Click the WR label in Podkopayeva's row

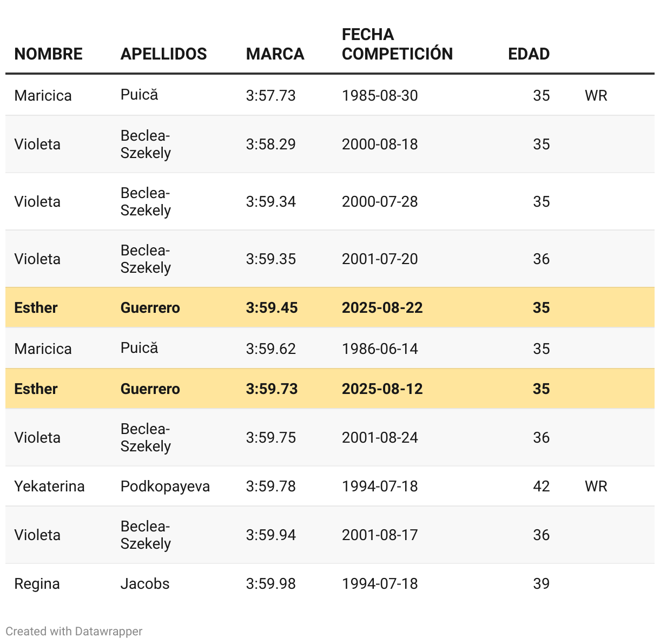click(x=596, y=486)
